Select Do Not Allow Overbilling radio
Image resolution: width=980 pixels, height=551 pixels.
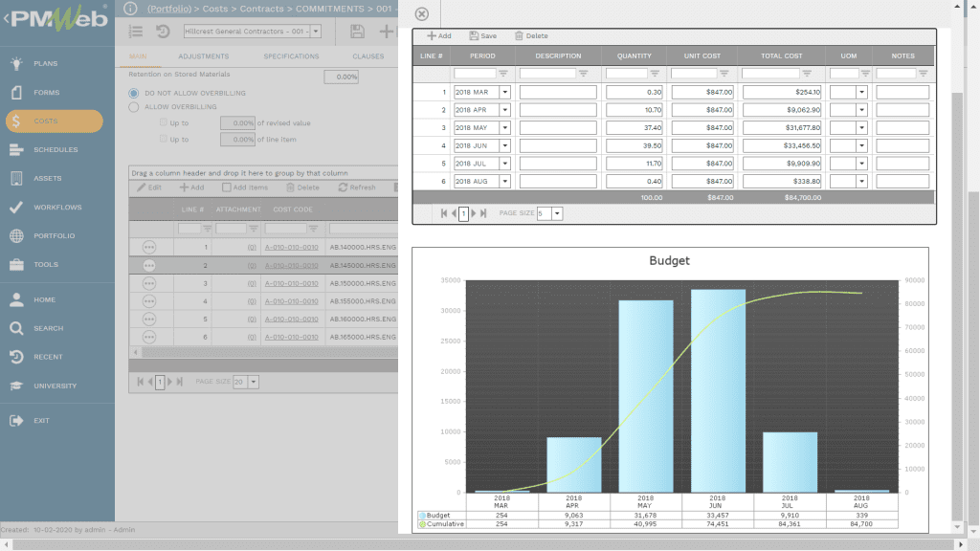coord(134,93)
